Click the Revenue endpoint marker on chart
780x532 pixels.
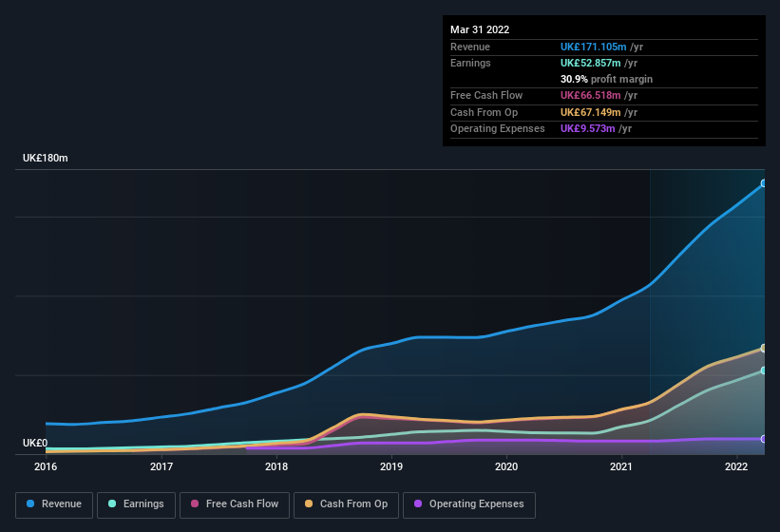[764, 183]
